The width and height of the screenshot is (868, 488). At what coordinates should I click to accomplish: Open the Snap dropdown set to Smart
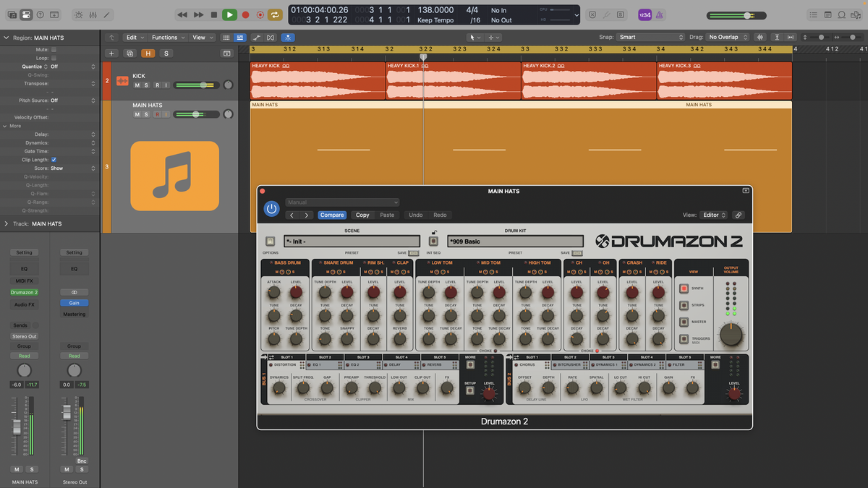tap(650, 37)
